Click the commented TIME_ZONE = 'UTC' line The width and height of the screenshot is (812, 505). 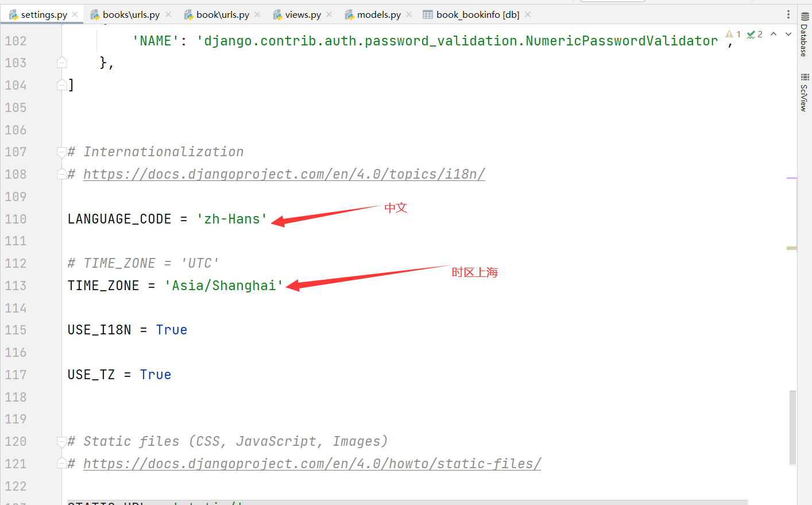coord(144,263)
